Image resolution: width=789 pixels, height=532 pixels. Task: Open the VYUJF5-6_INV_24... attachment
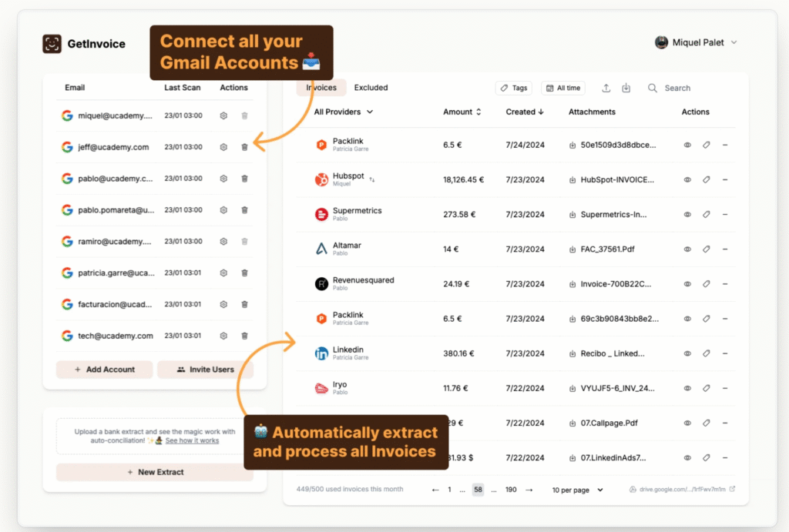pyautogui.click(x=617, y=388)
